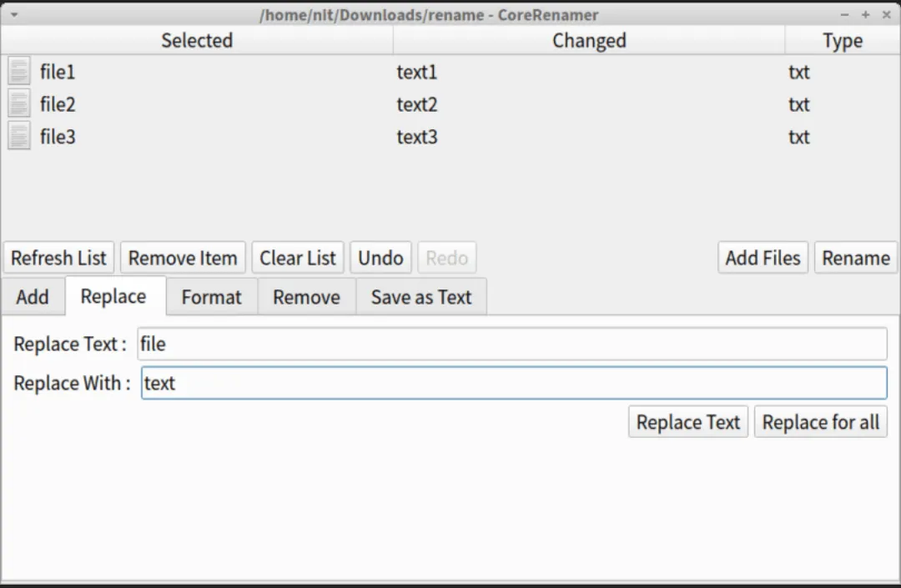The height and width of the screenshot is (588, 901).
Task: Click the document icon beside file2
Action: (x=18, y=103)
